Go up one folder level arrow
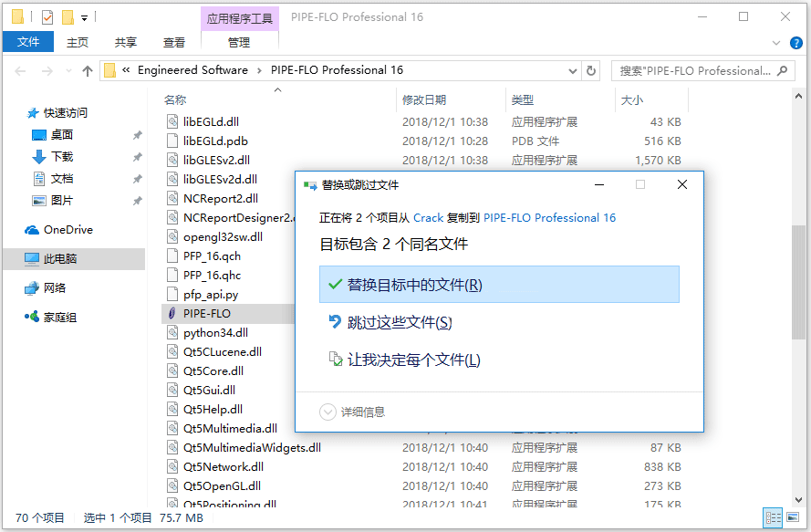 (x=88, y=71)
